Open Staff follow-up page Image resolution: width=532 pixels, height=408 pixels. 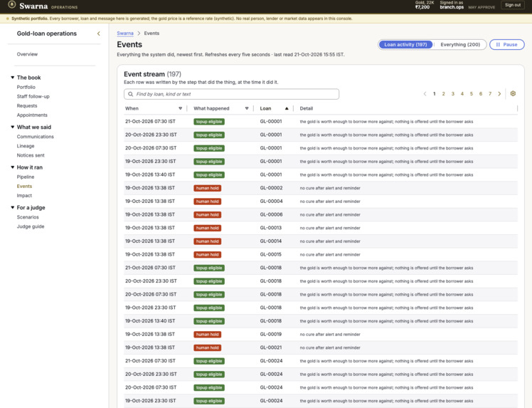click(x=33, y=96)
